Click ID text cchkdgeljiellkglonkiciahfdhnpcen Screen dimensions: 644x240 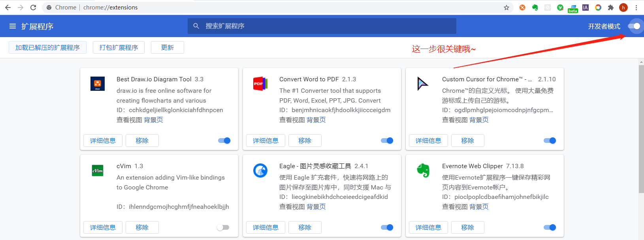click(176, 110)
